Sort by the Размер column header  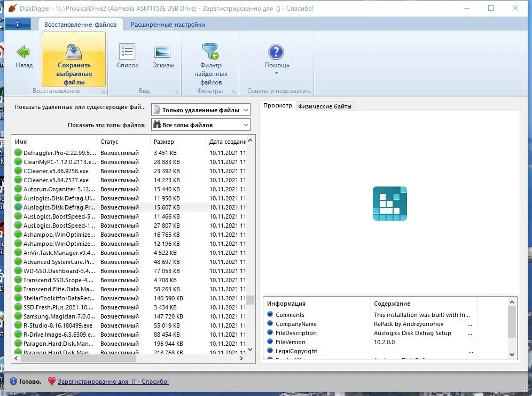click(x=178, y=142)
